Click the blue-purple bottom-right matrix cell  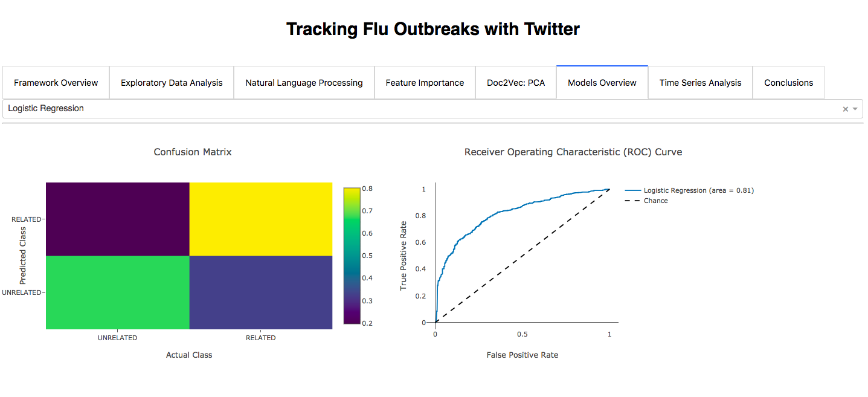[x=261, y=292]
